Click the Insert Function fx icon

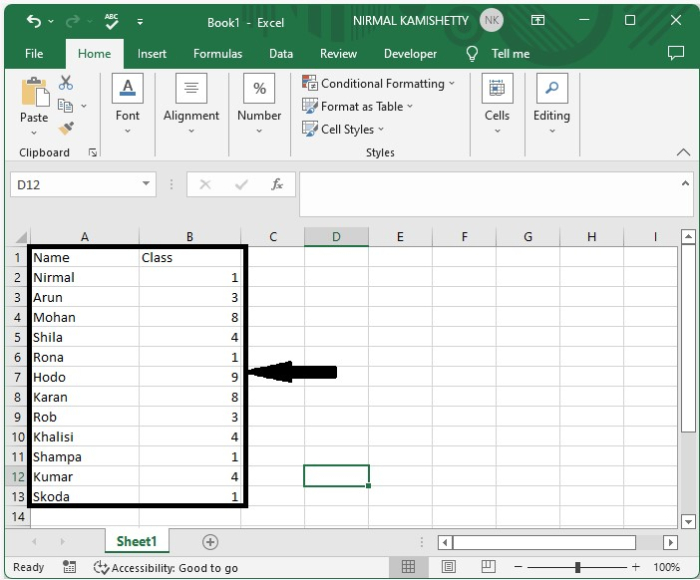coord(277,184)
